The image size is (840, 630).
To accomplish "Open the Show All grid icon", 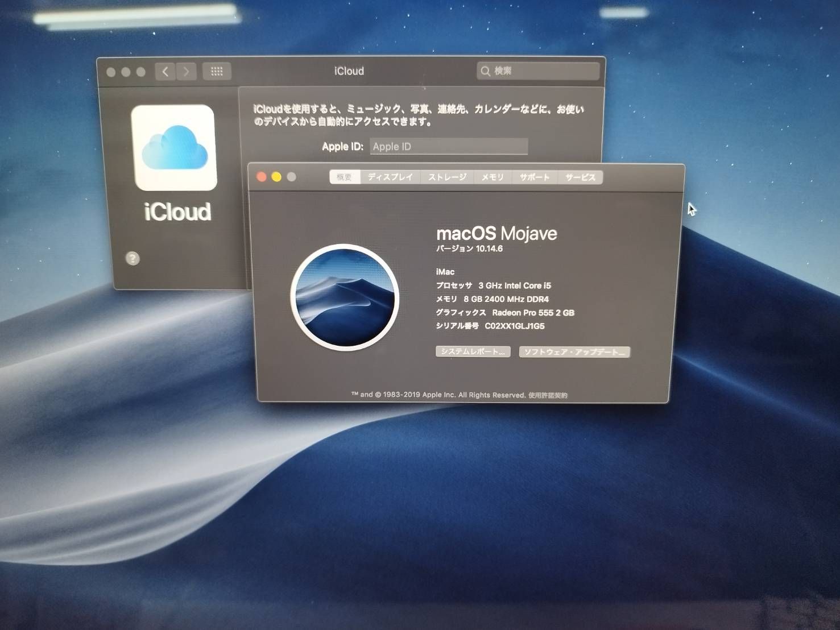I will click(x=217, y=71).
